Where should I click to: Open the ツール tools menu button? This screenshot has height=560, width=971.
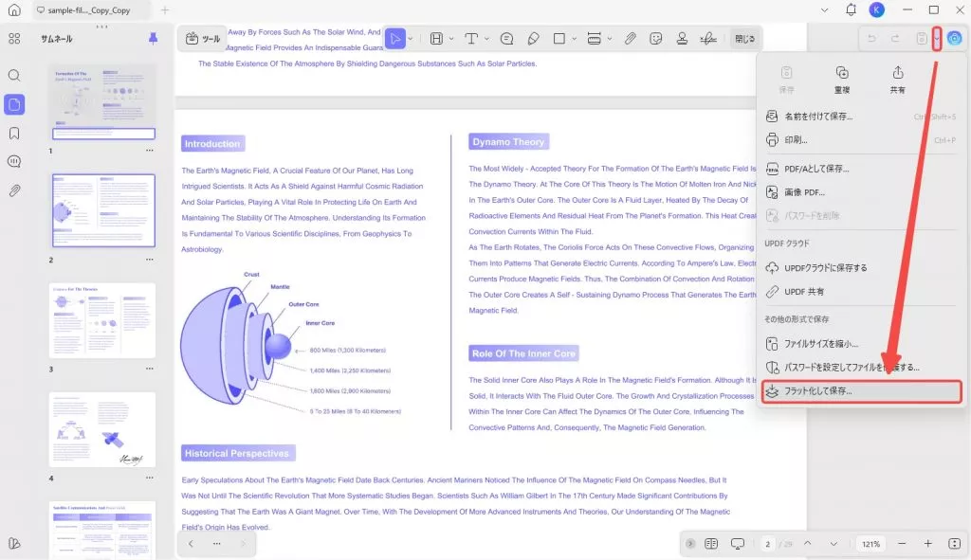click(203, 38)
